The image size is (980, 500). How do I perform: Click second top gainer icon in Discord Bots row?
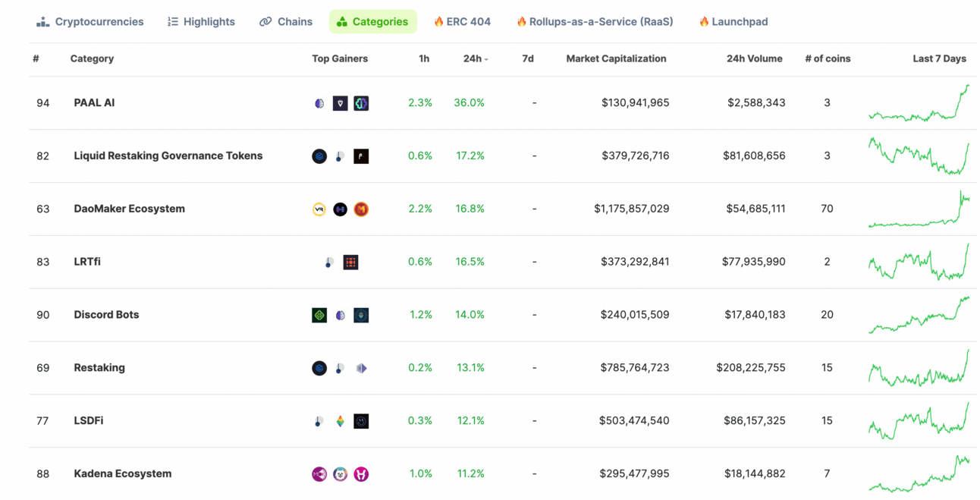341,315
